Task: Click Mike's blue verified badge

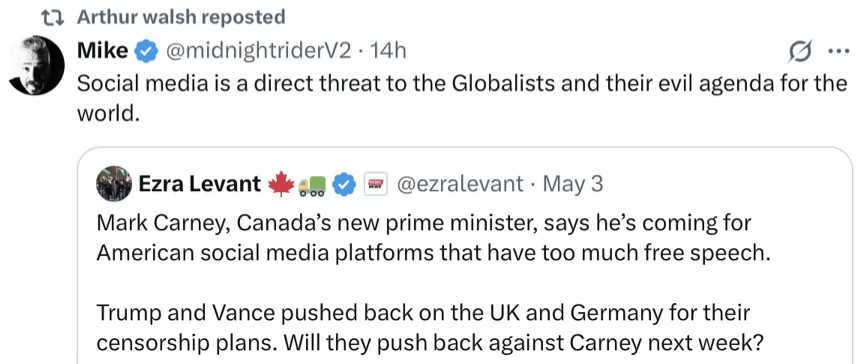Action: (145, 52)
